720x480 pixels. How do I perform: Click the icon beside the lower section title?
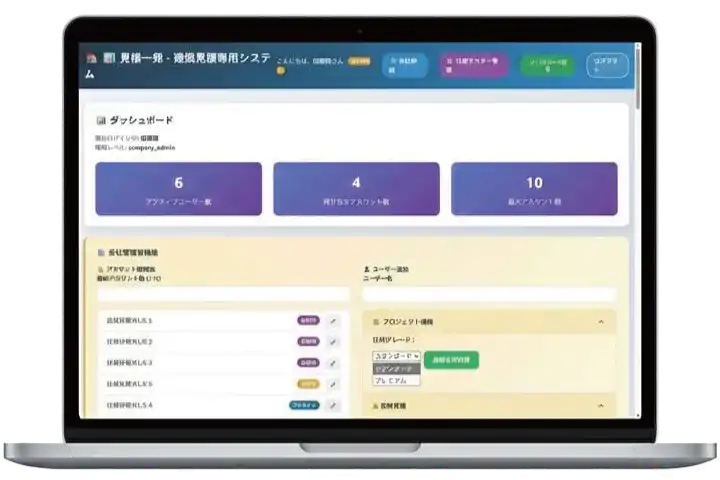pyautogui.click(x=375, y=406)
